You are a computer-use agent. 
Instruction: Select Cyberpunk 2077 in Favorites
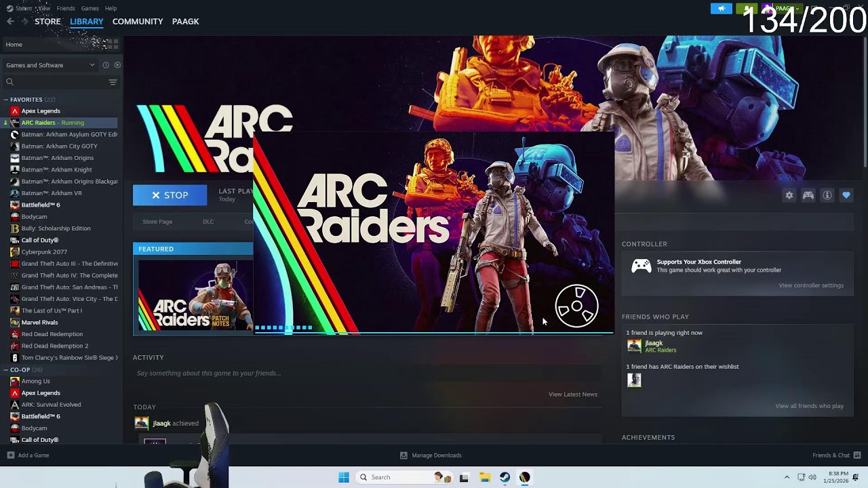44,252
